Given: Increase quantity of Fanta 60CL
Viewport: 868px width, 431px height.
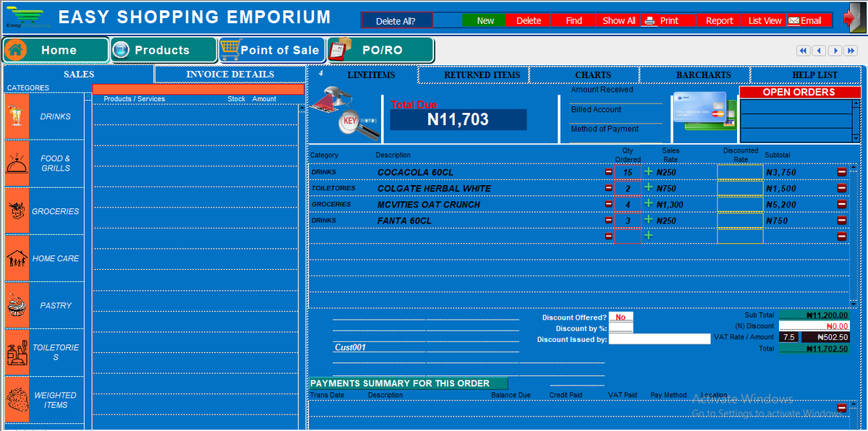Looking at the screenshot, I should coord(648,220).
